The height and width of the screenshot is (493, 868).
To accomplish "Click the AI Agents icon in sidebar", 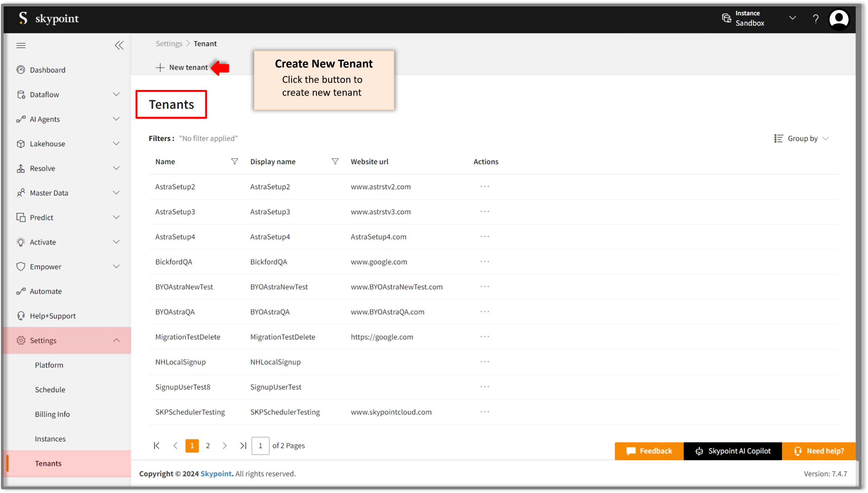I will pos(20,119).
